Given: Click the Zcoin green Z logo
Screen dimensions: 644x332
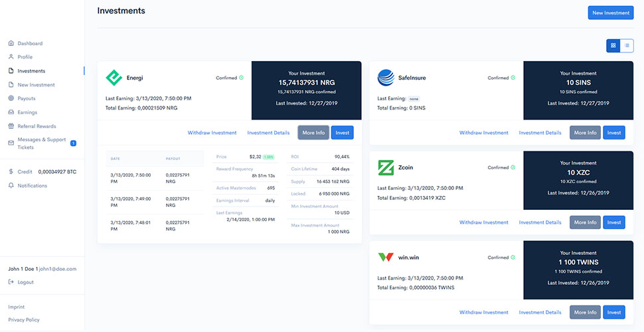Looking at the screenshot, I should pos(386,167).
